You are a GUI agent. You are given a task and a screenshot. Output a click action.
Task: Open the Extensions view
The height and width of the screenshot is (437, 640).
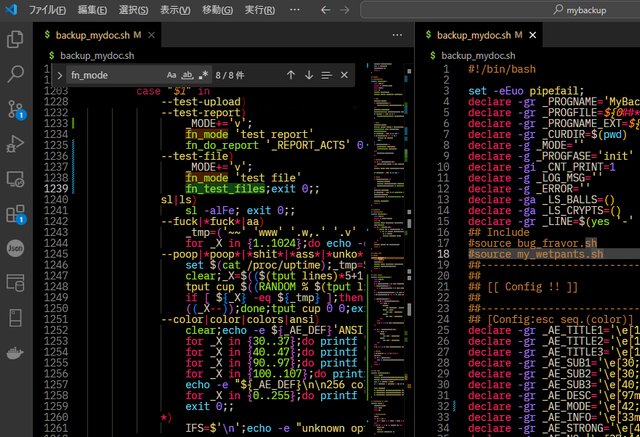(15, 214)
